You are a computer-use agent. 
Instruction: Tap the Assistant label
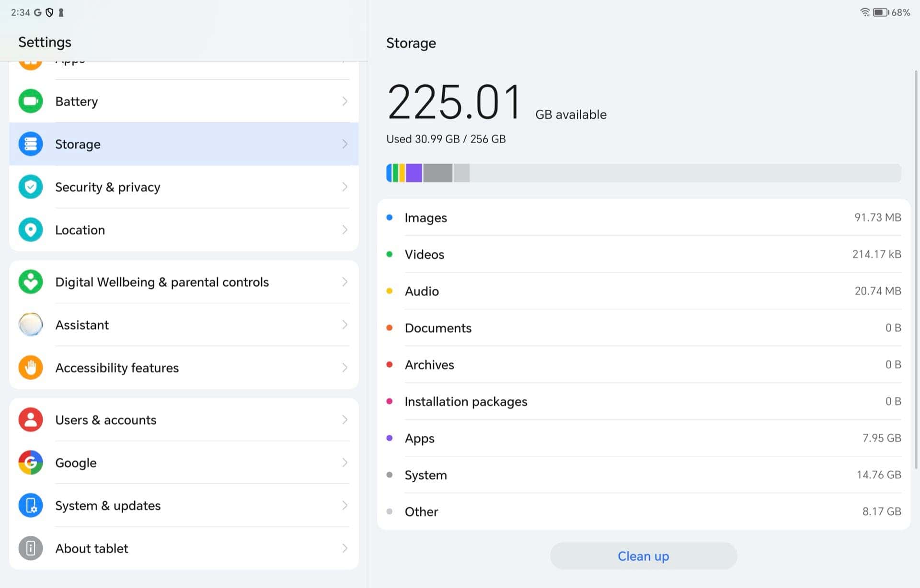point(82,325)
